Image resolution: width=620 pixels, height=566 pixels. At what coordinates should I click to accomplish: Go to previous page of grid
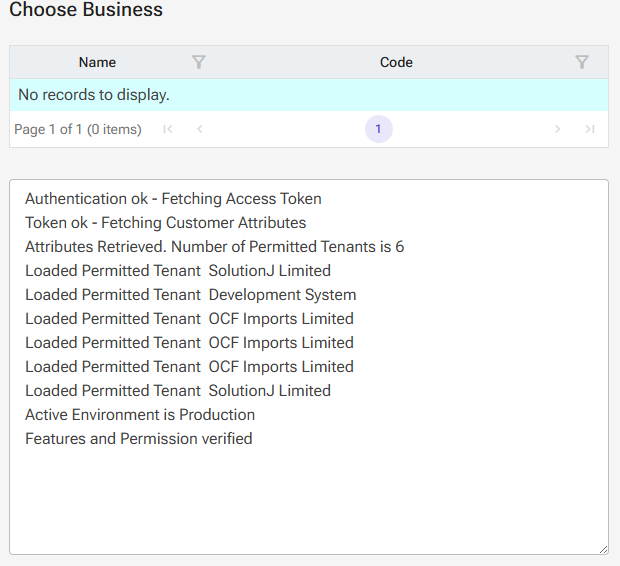tap(200, 129)
